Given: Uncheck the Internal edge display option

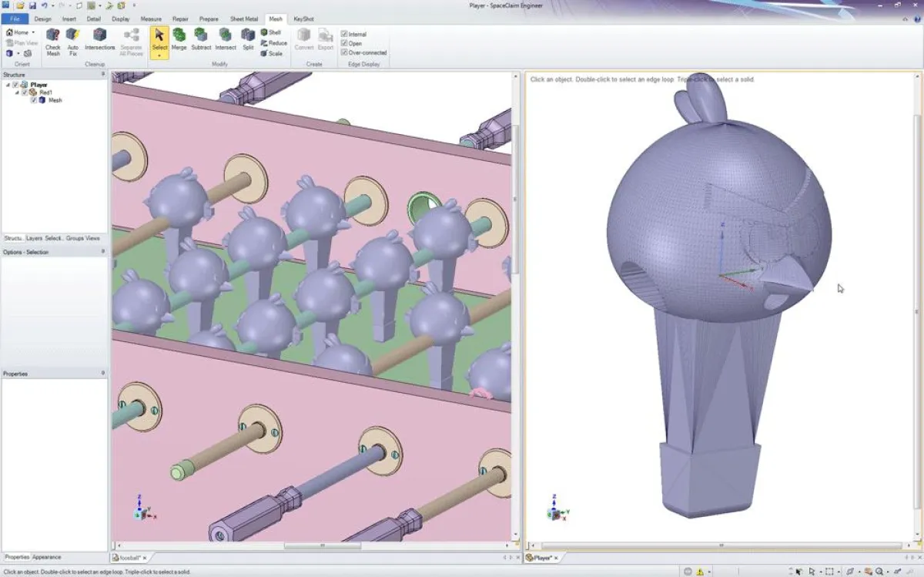Looking at the screenshot, I should 346,34.
